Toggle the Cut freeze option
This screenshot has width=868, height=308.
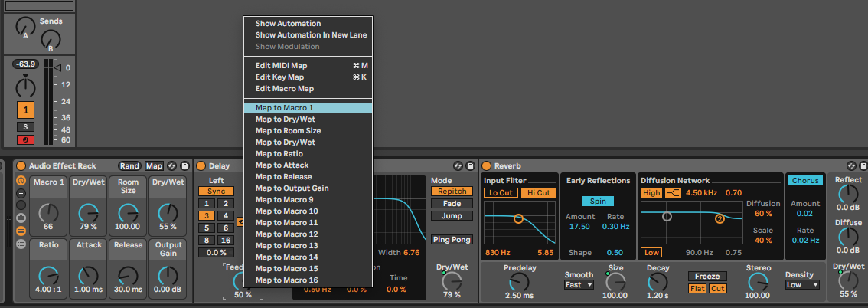pyautogui.click(x=717, y=289)
